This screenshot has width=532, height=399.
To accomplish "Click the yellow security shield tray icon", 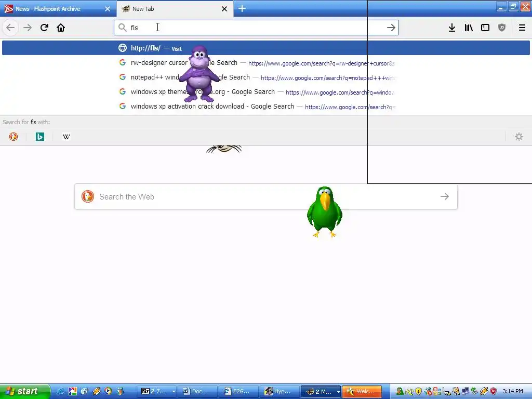I will click(418, 391).
